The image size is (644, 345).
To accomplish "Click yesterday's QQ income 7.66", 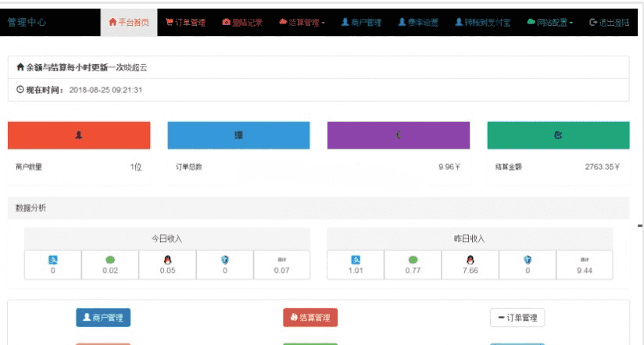I will (x=470, y=271).
